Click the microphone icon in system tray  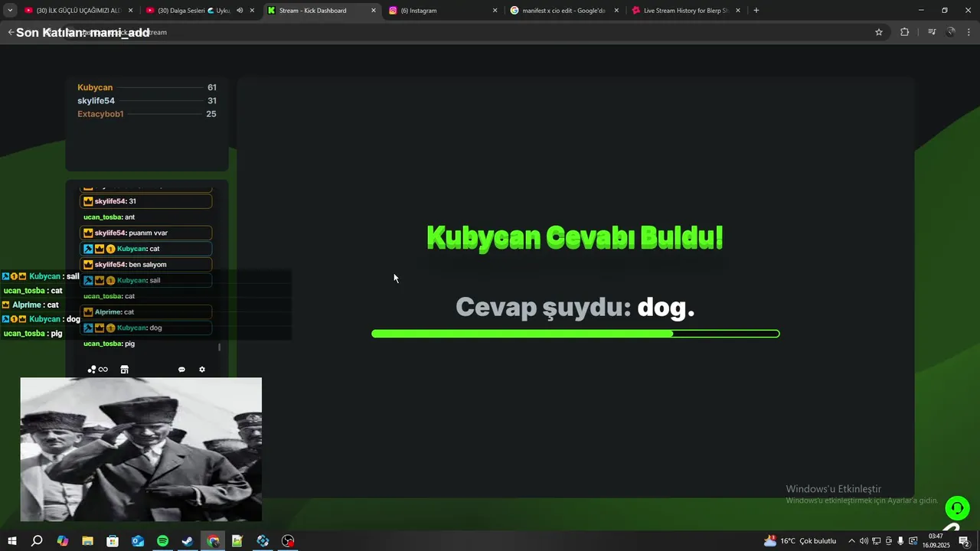click(x=900, y=541)
